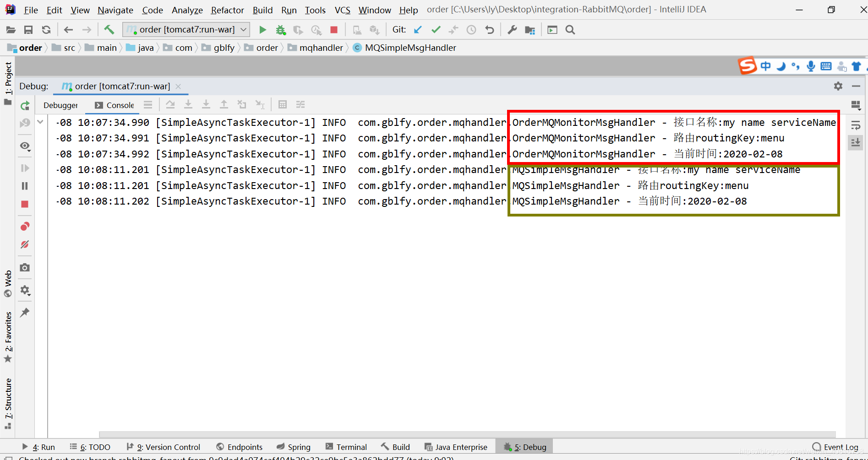The image size is (868, 460).
Task: Open the 4: Run tool window
Action: 38,447
